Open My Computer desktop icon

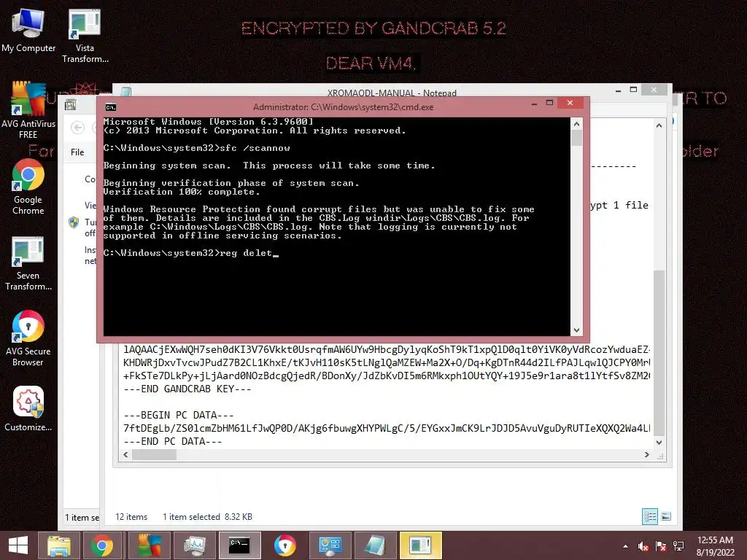point(28,31)
